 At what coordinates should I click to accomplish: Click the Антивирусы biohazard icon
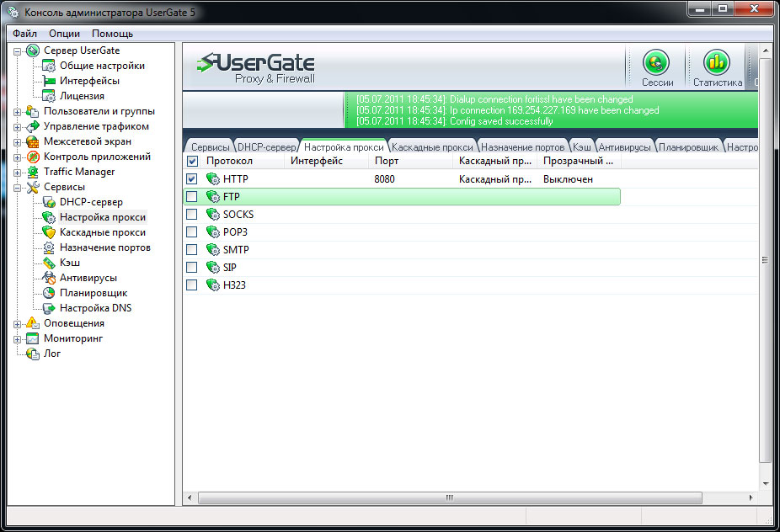tap(49, 278)
